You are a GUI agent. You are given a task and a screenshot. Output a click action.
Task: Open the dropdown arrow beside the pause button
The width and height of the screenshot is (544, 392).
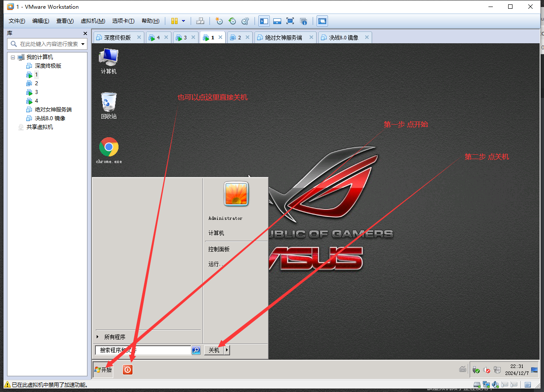(x=183, y=21)
